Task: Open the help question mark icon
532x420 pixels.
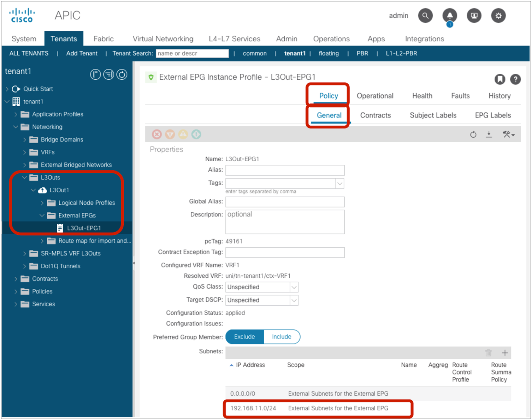Action: [515, 79]
